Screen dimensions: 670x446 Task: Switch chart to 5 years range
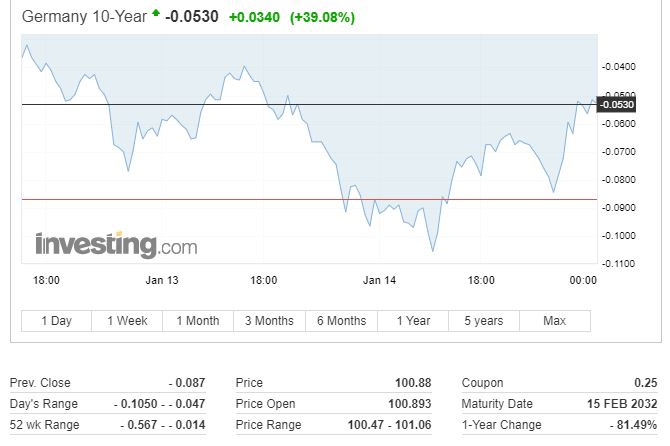(484, 321)
